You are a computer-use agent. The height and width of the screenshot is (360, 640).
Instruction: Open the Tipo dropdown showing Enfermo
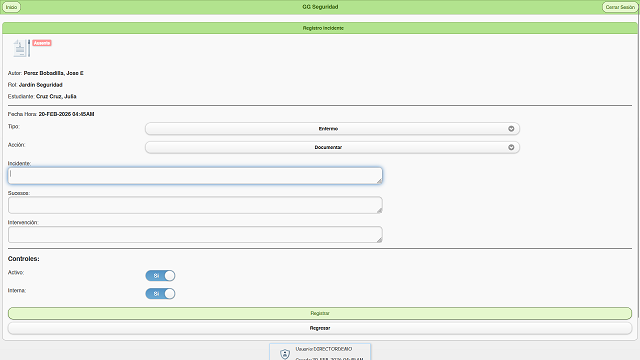tap(332, 129)
